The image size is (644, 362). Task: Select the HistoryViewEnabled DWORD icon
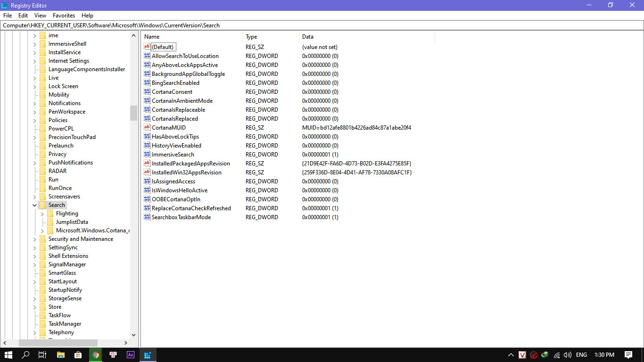[147, 146]
